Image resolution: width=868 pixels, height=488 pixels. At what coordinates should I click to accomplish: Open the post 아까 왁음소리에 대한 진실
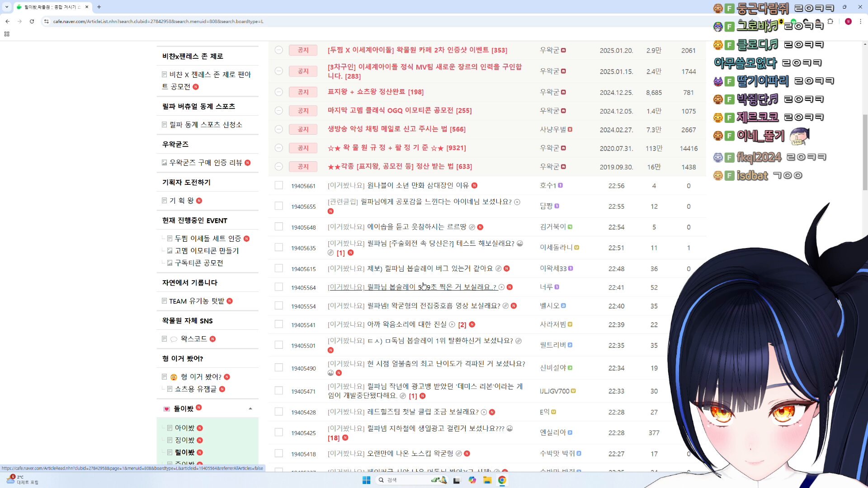406,324
